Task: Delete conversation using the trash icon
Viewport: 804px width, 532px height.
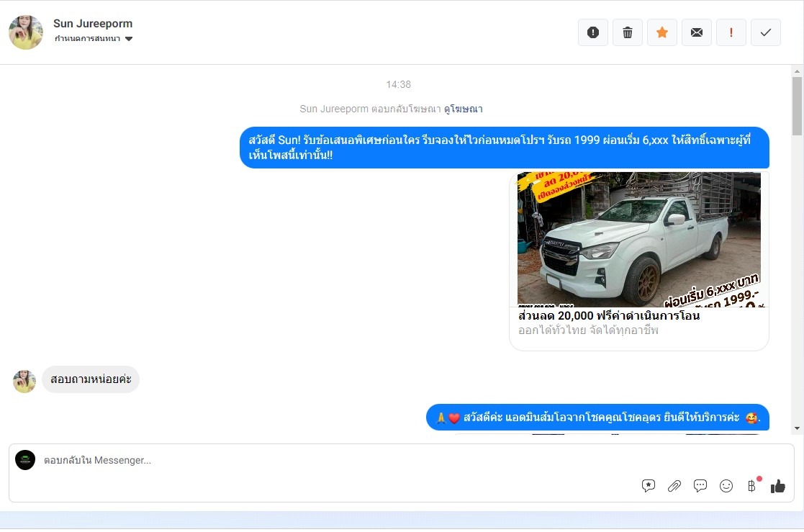Action: tap(628, 32)
